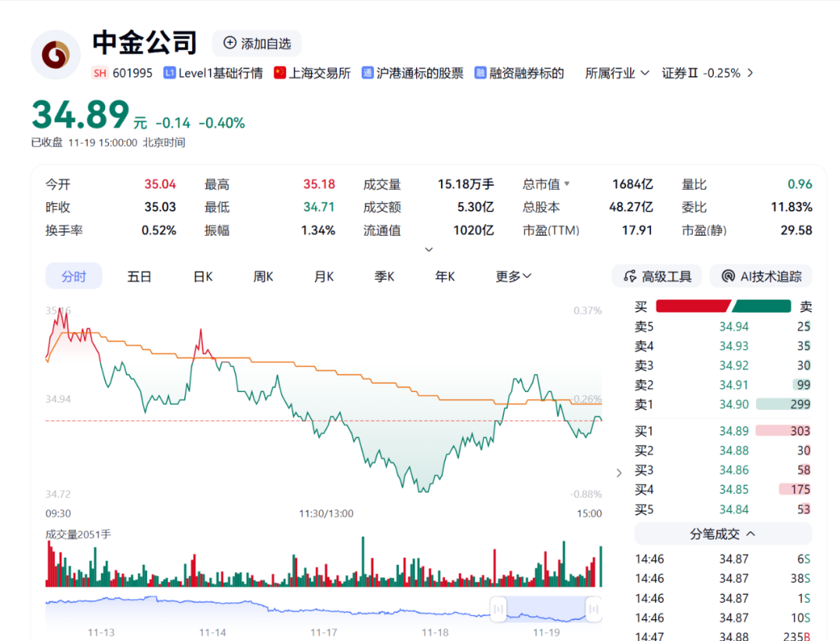Expand more stock metrics chevron below stats
840x641 pixels.
coord(429,250)
